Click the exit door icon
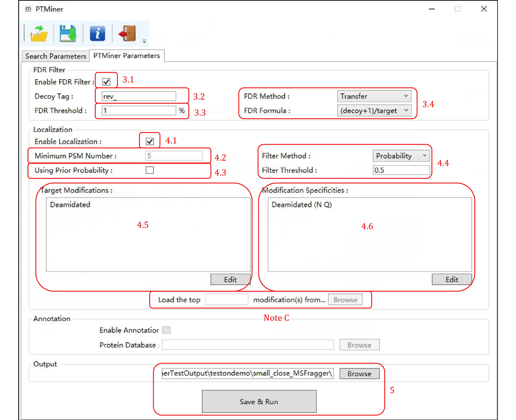Viewport: 516px width, 420px height. (127, 33)
